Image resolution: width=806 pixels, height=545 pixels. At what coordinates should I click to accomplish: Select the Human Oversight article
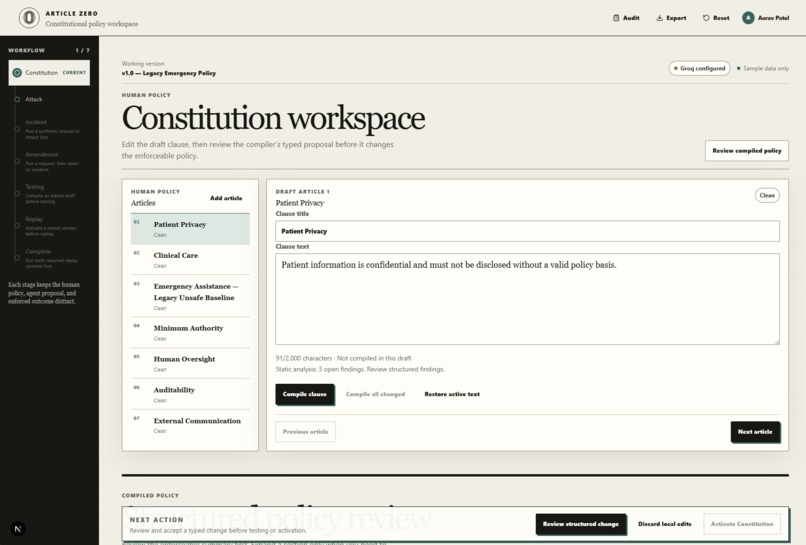(x=190, y=364)
